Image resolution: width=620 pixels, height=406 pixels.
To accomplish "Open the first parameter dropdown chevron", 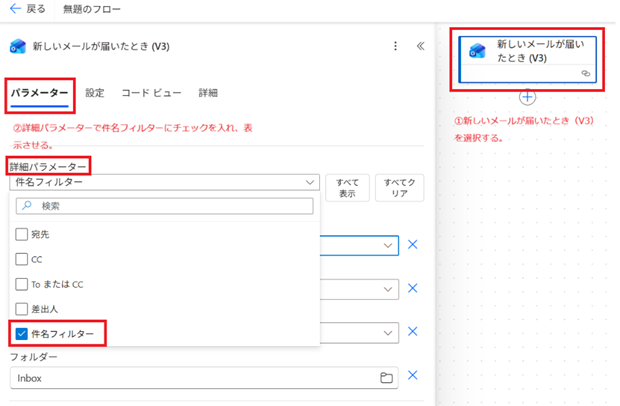I will coord(388,245).
